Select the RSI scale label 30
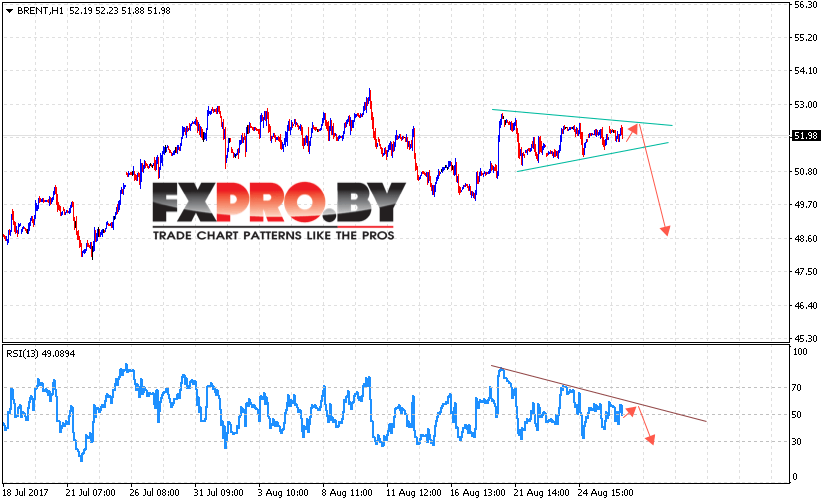829x504 pixels. click(x=796, y=442)
